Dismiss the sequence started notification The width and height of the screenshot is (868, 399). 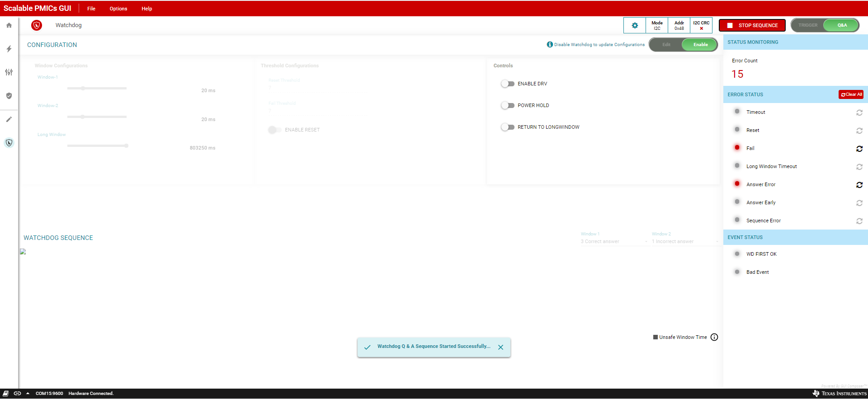tap(500, 347)
